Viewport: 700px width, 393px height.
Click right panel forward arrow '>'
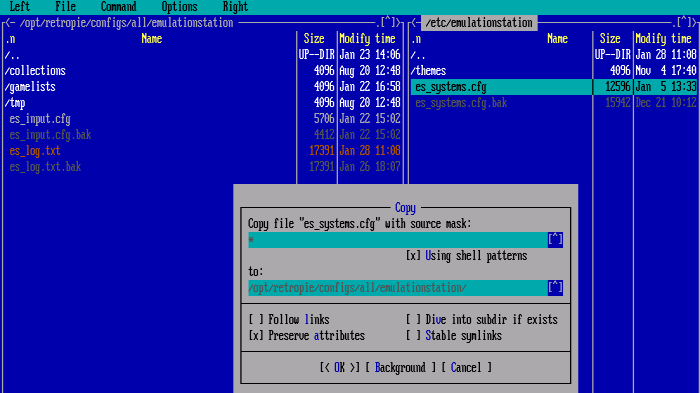click(x=695, y=22)
